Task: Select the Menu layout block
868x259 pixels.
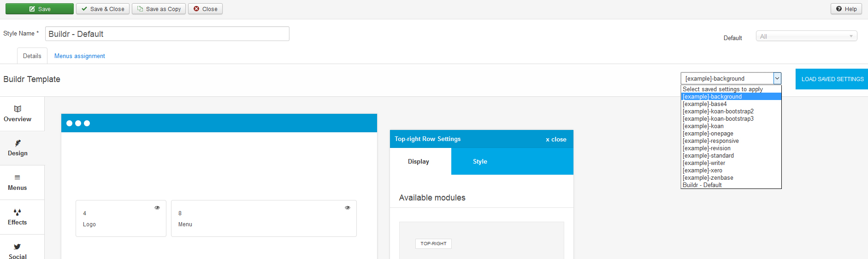Action: pos(264,218)
